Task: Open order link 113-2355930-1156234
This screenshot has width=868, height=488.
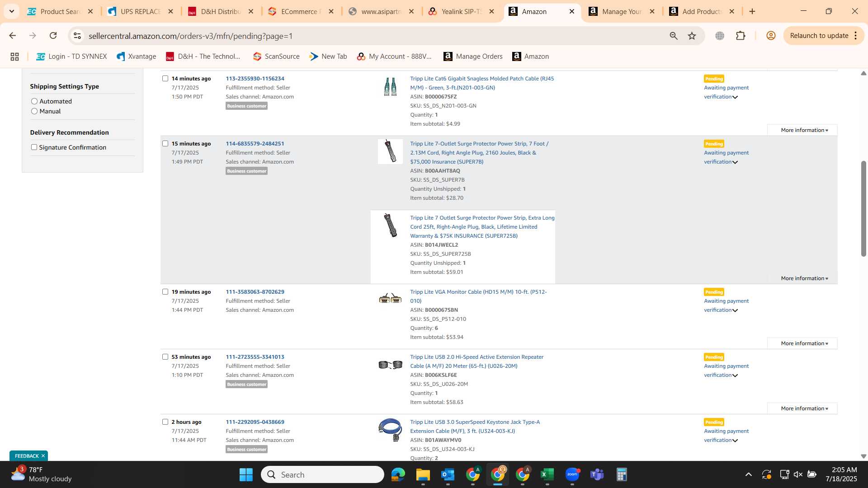Action: point(255,79)
